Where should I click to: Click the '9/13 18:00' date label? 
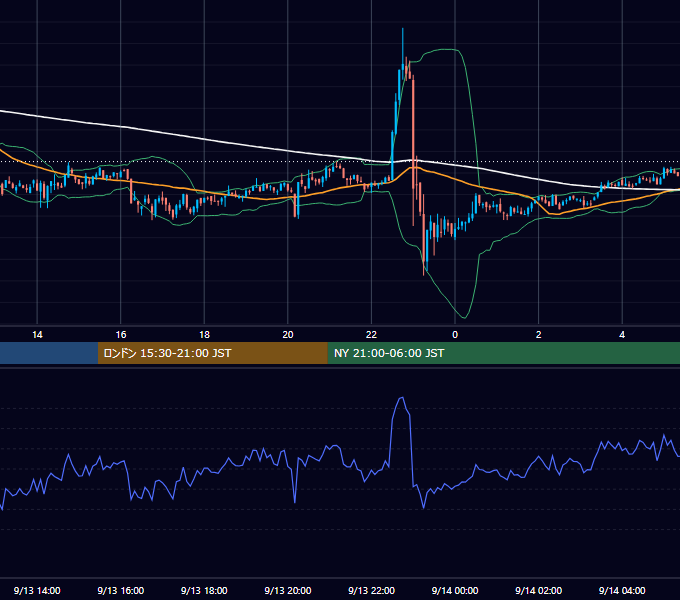click(x=204, y=590)
